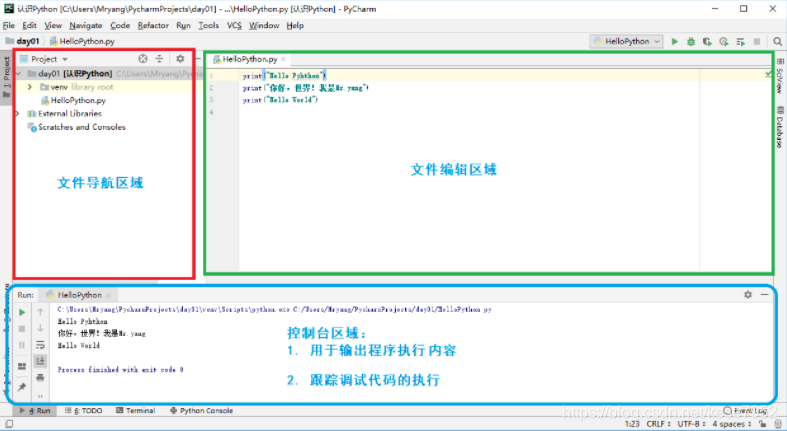Change the 4 spaces indent setting
Screen dimensions: 787x431
[x=731, y=424]
